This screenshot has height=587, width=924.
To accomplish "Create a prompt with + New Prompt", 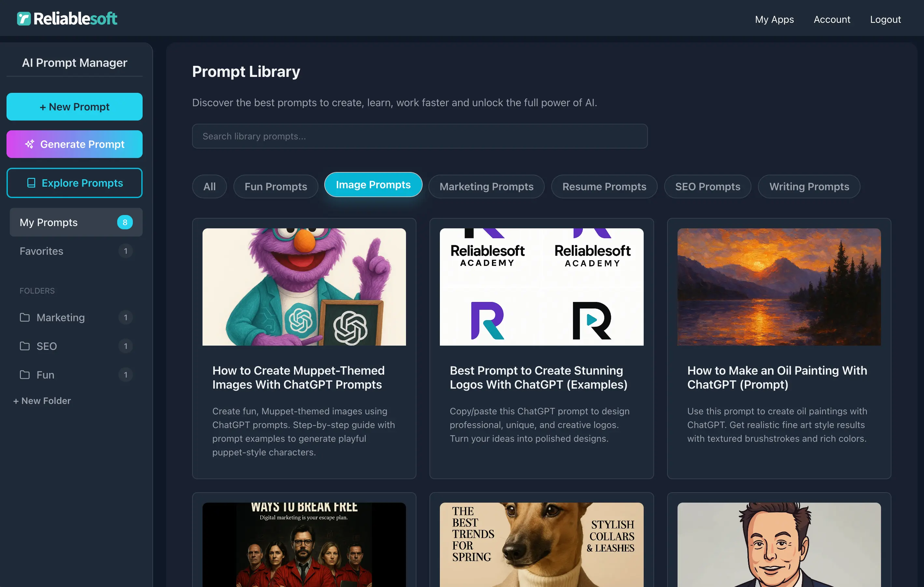I will (x=75, y=107).
